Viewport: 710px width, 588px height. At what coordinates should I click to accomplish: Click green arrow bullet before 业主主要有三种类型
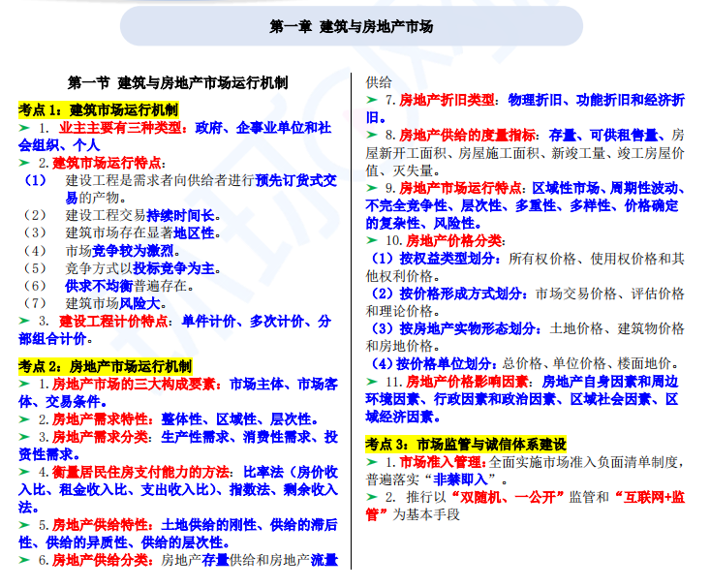point(24,128)
